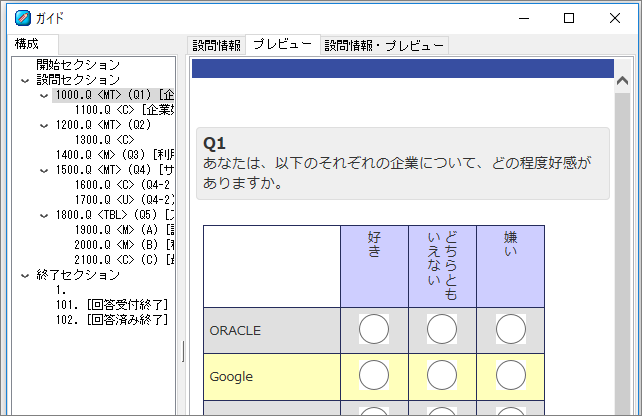The height and width of the screenshot is (416, 642).
Task: Select tree item 2100.Q <C> (C)
Action: click(124, 260)
